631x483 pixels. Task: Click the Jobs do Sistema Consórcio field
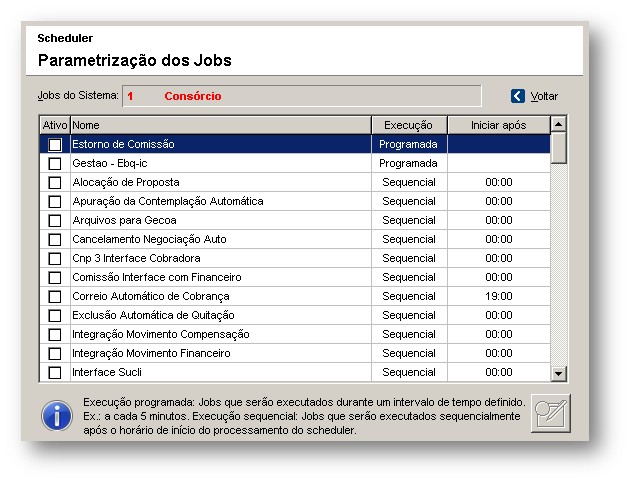[x=302, y=96]
